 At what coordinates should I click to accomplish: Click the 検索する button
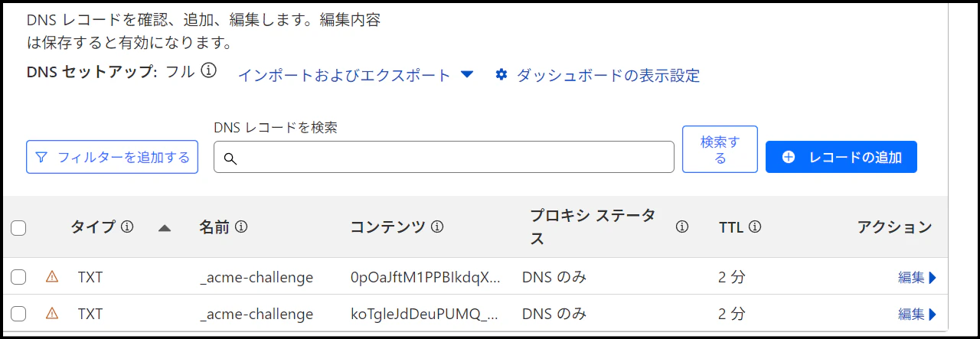coord(720,149)
